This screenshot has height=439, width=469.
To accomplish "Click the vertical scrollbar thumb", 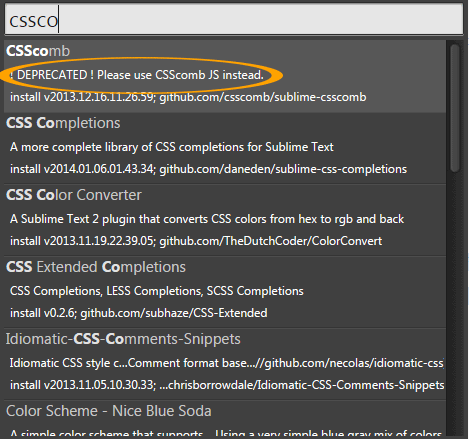I will (x=455, y=108).
